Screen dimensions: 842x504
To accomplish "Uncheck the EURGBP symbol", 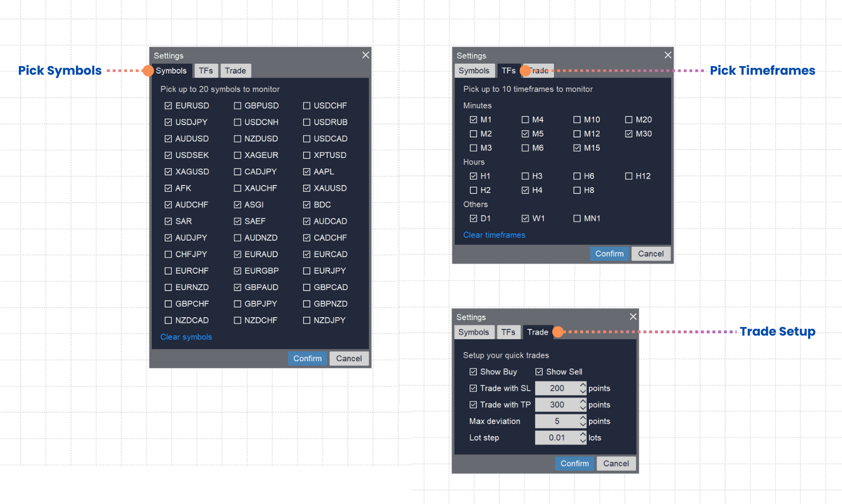I will click(238, 271).
